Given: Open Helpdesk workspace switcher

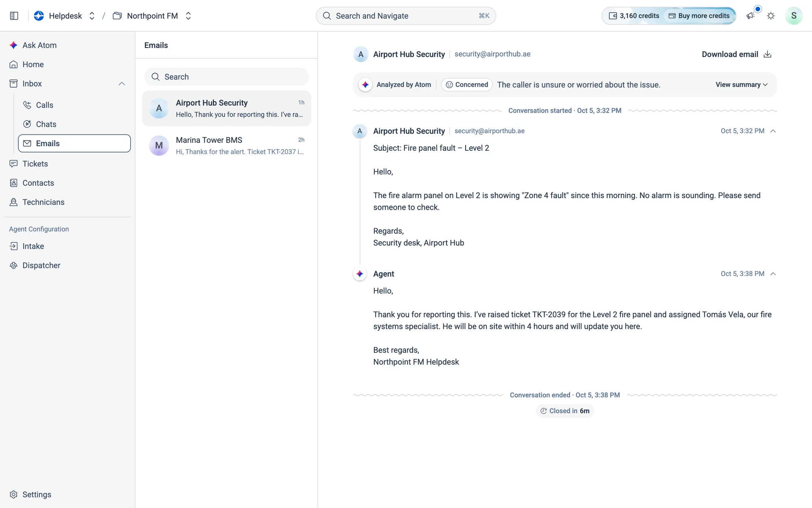Looking at the screenshot, I should pyautogui.click(x=92, y=16).
